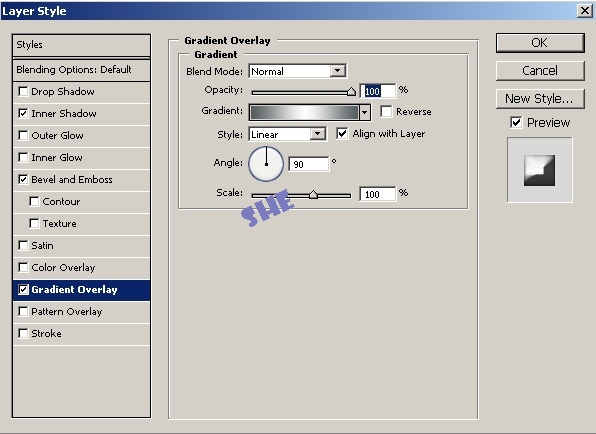Click the Opacity slider handle
The height and width of the screenshot is (434, 596).
[x=351, y=92]
